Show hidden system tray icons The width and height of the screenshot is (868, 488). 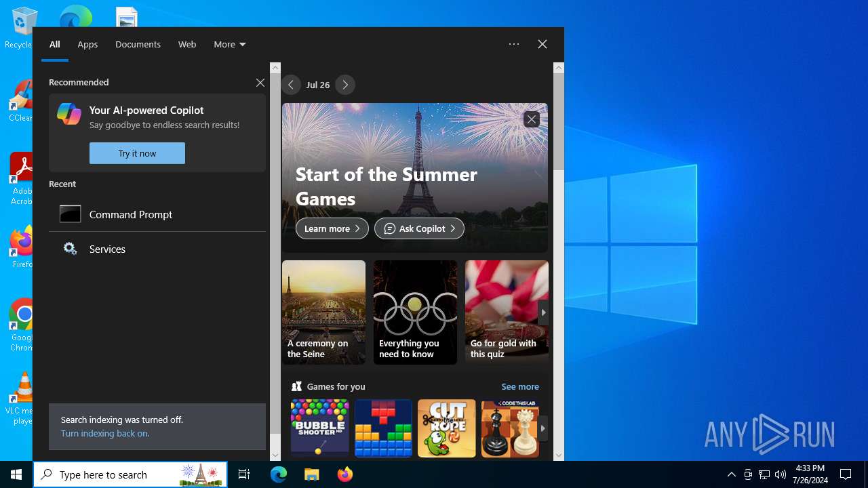pos(731,474)
